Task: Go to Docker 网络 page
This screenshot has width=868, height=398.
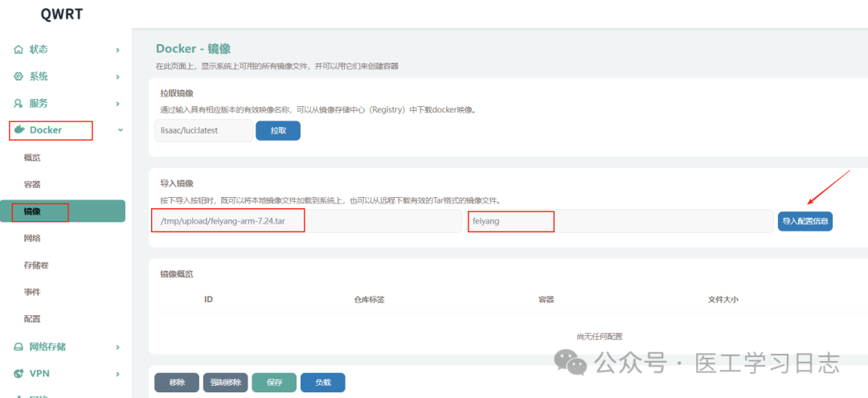Action: pos(32,239)
